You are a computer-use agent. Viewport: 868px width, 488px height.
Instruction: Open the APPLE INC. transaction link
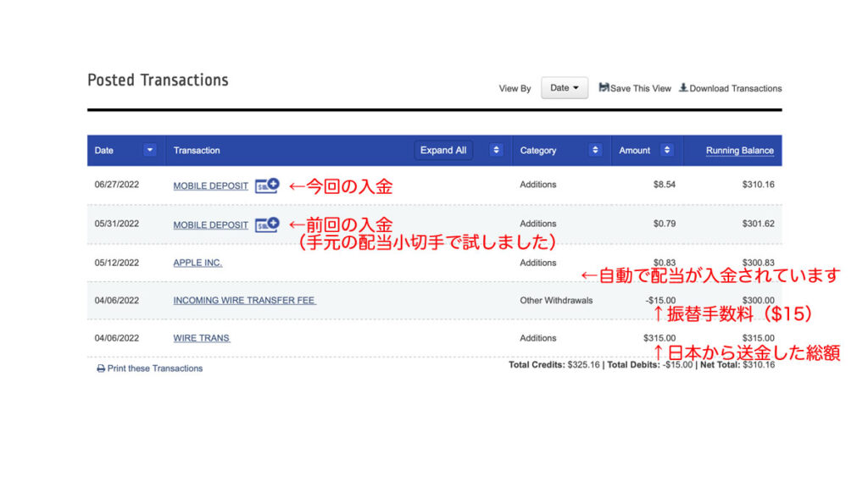198,263
